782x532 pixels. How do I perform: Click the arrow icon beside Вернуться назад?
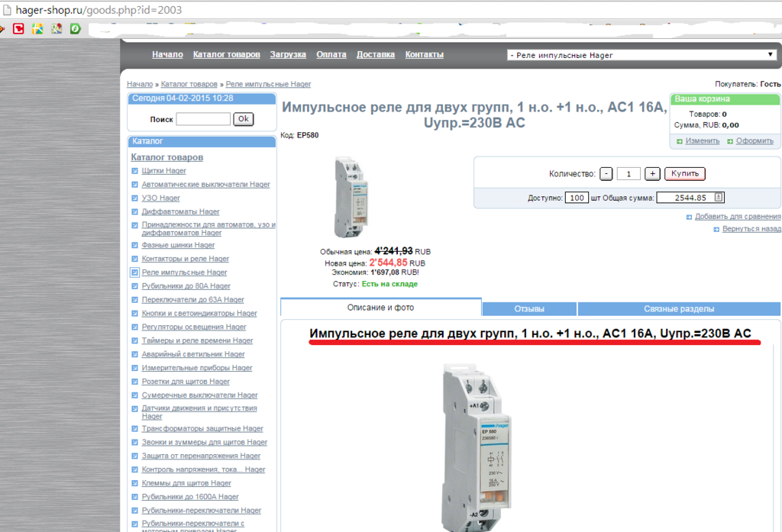pos(716,229)
